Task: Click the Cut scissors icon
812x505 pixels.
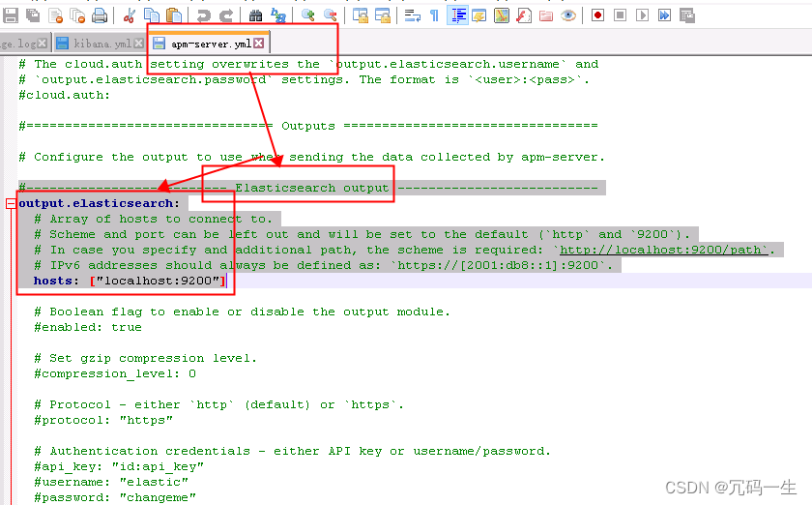Action: coord(129,16)
